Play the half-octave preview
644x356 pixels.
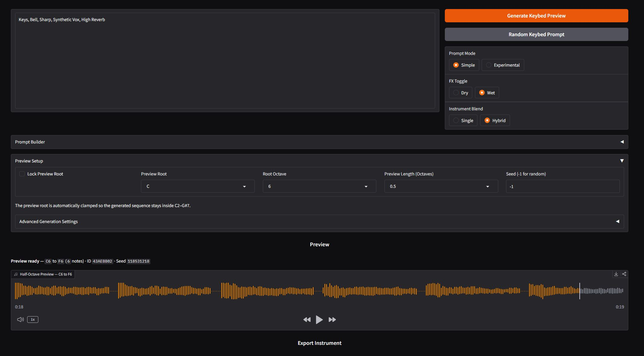click(x=319, y=320)
